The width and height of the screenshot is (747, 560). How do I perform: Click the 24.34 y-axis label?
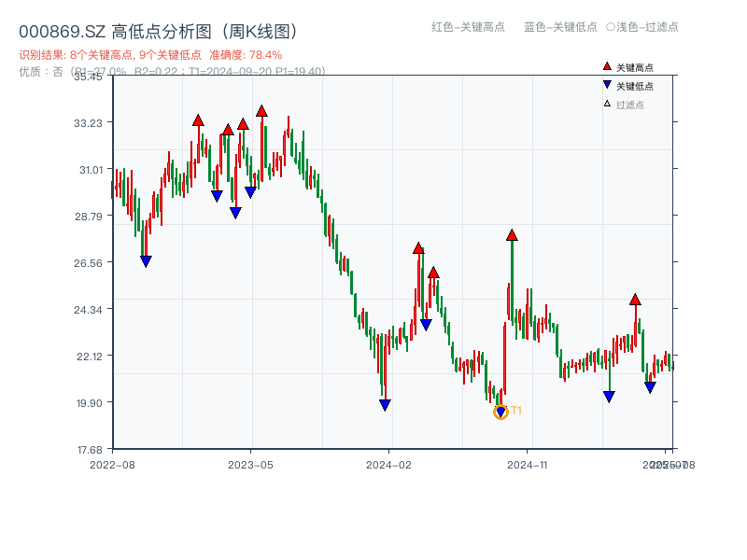(x=88, y=310)
